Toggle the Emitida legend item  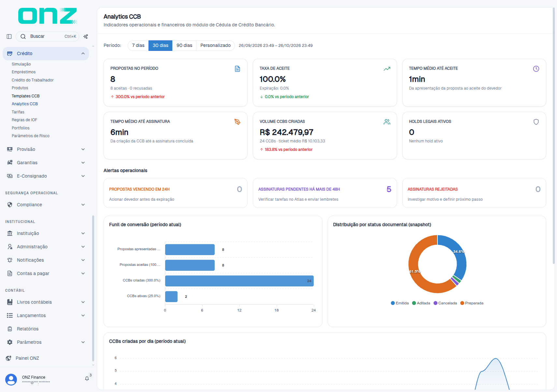coord(400,303)
